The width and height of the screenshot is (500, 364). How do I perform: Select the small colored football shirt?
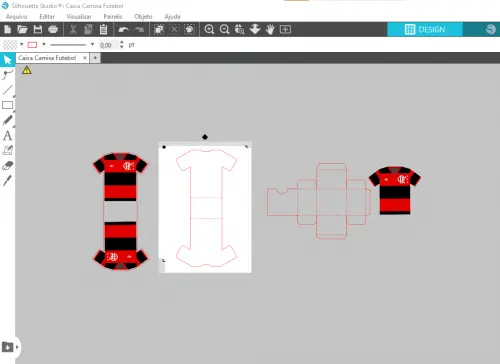click(395, 190)
